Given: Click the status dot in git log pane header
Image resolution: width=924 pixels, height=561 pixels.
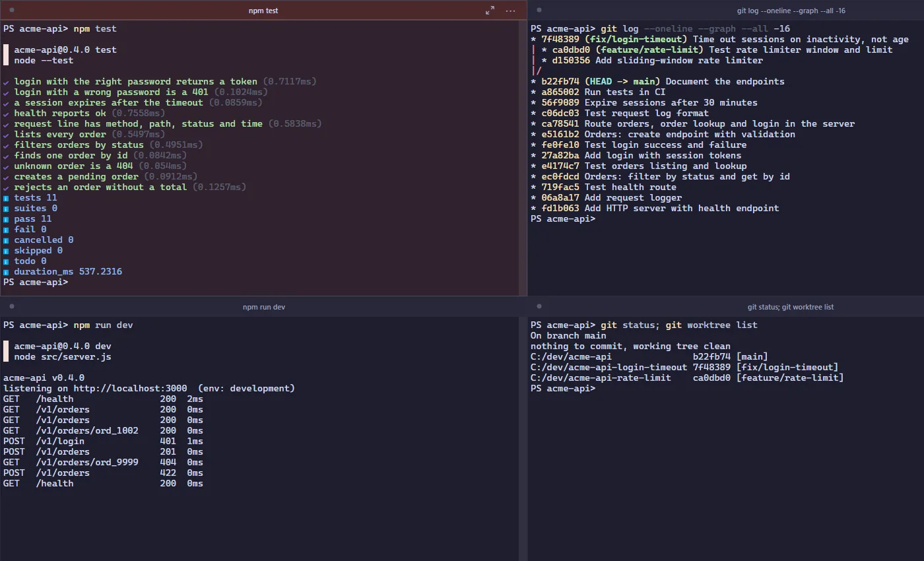Looking at the screenshot, I should pos(539,11).
